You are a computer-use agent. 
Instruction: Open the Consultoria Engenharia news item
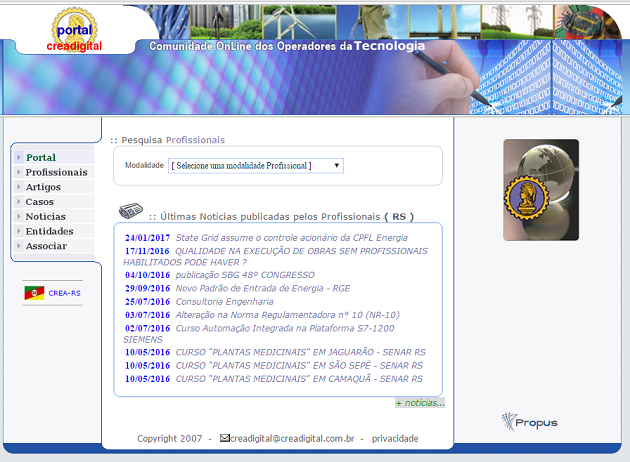click(x=225, y=301)
